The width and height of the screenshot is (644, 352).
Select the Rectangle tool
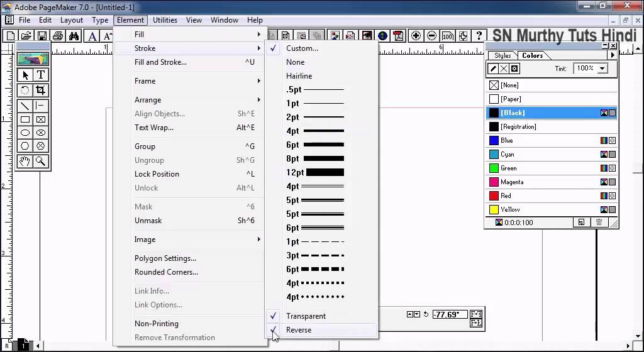pos(25,119)
